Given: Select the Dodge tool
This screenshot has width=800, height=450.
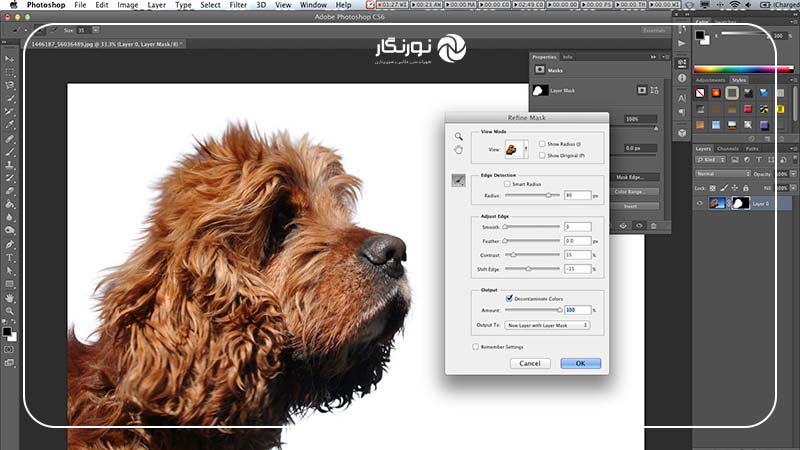Looking at the screenshot, I should [x=9, y=231].
